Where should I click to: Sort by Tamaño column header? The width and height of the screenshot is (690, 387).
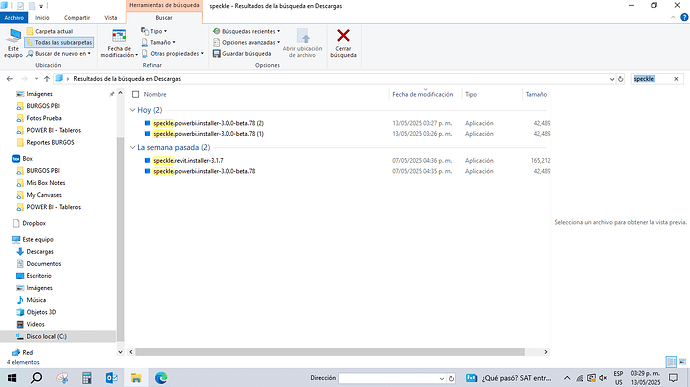(x=536, y=94)
